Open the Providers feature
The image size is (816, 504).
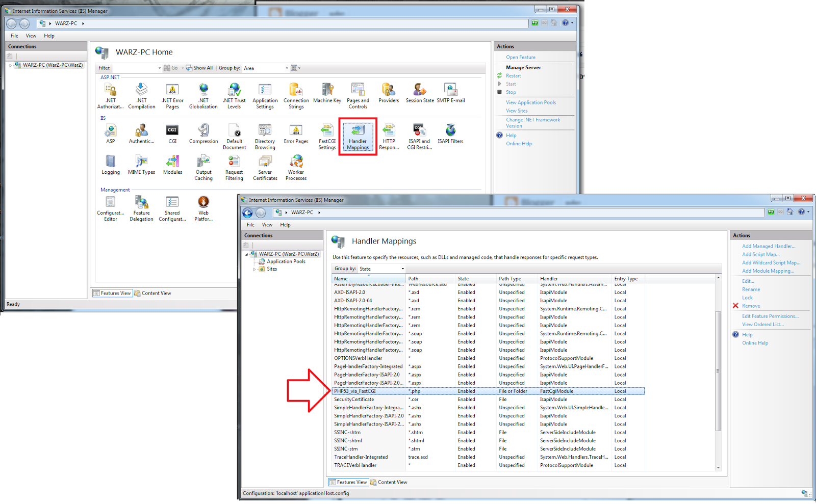click(x=389, y=93)
